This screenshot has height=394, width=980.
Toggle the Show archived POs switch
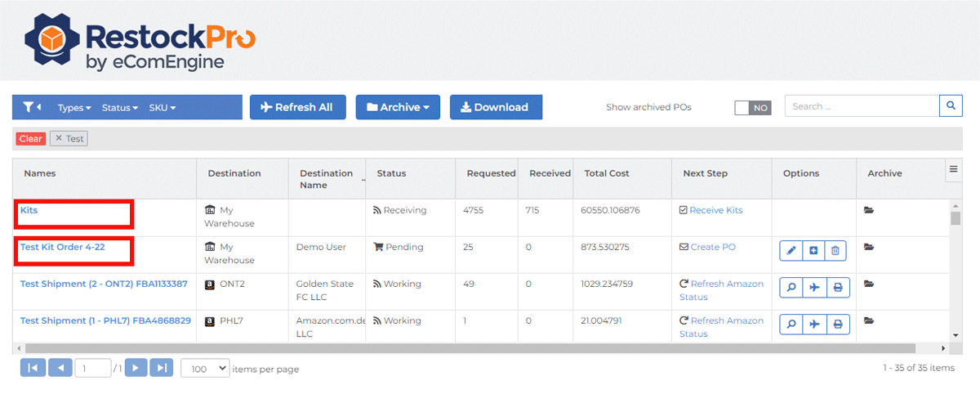752,108
